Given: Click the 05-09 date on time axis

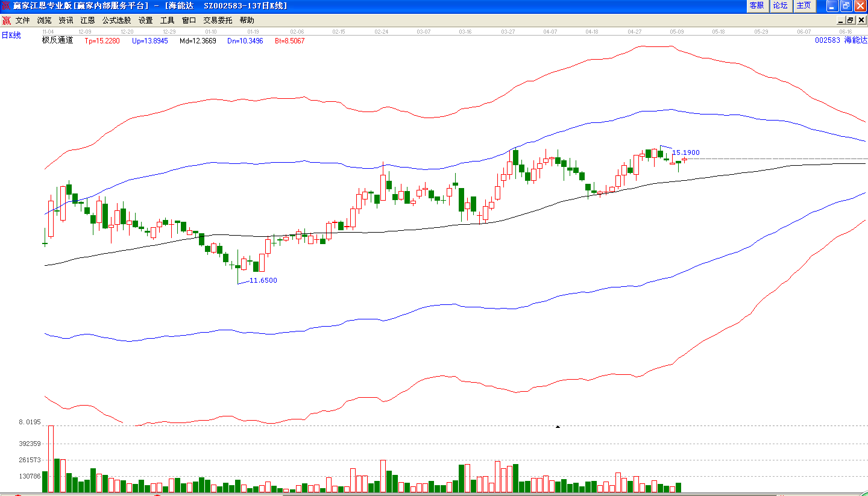Looking at the screenshot, I should (676, 31).
